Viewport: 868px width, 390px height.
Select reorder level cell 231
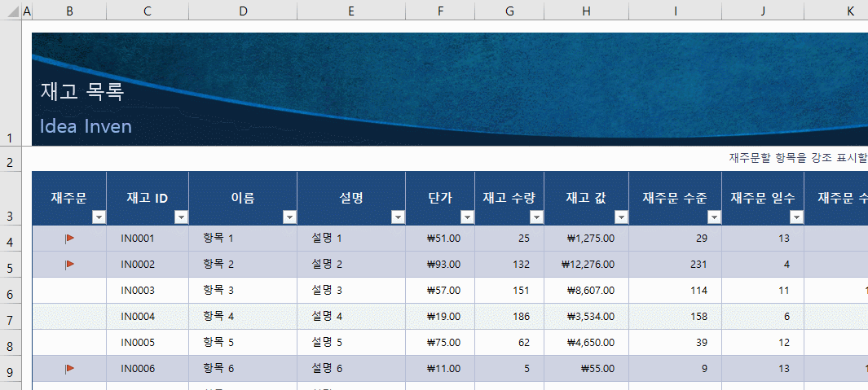[676, 265]
